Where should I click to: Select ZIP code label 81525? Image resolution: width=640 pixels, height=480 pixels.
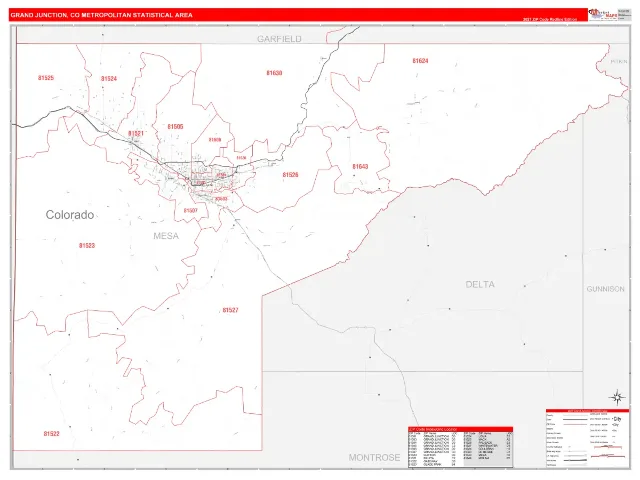point(46,78)
